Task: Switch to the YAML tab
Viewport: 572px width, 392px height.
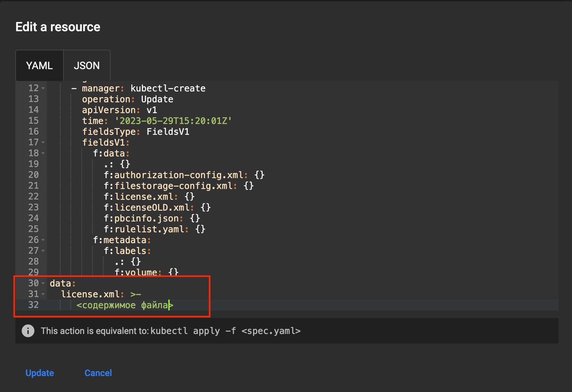Action: [x=40, y=66]
